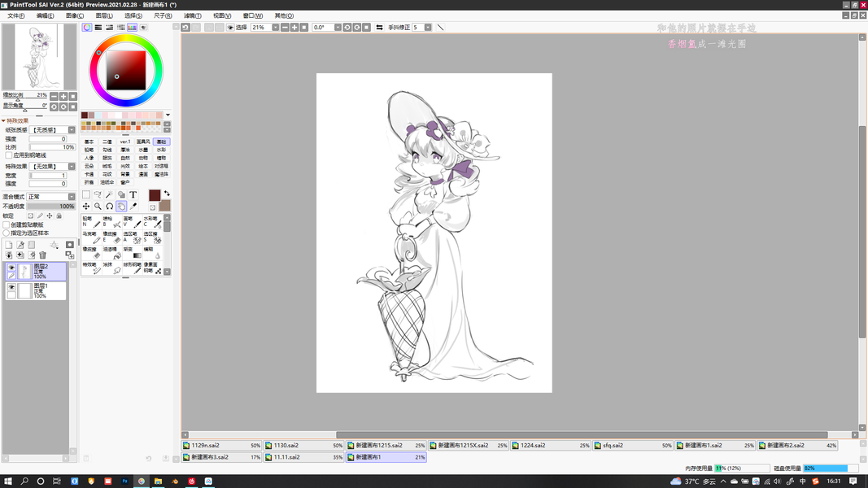Toggle selection visibility eye in toolbar
This screenshot has width=868, height=488.
click(x=229, y=27)
